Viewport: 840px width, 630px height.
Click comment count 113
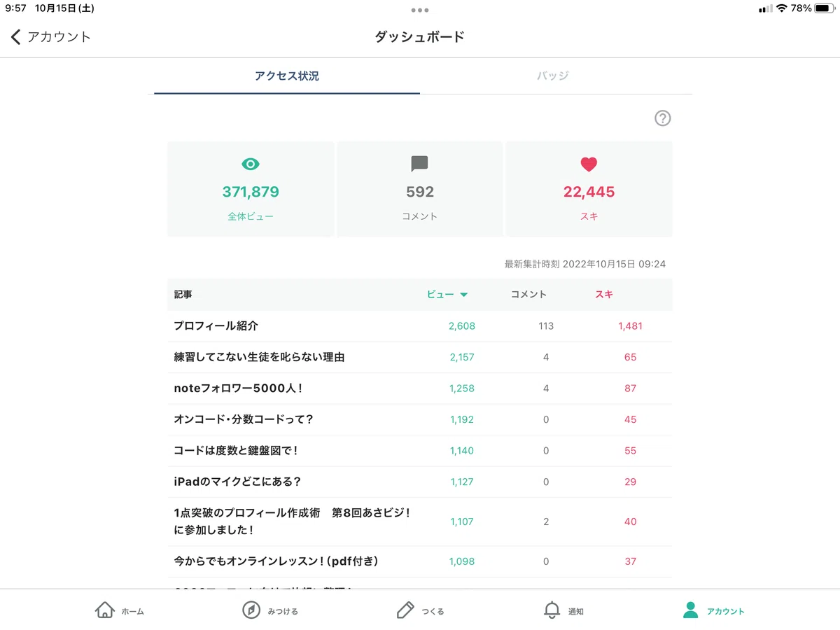click(x=546, y=325)
